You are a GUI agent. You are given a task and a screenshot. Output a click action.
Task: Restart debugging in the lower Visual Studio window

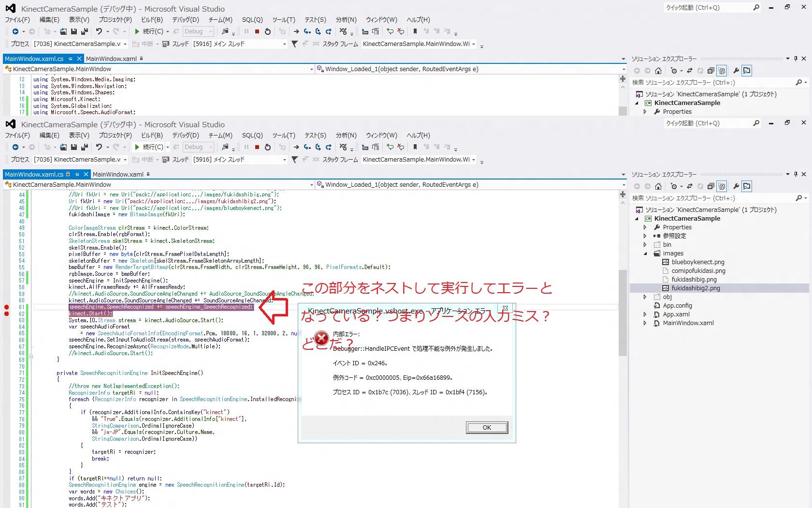tap(268, 147)
